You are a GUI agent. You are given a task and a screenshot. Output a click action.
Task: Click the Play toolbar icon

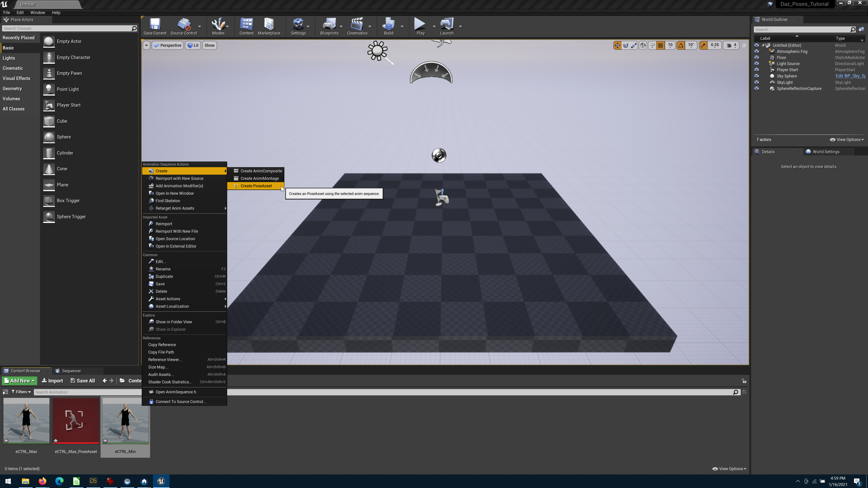(x=420, y=26)
